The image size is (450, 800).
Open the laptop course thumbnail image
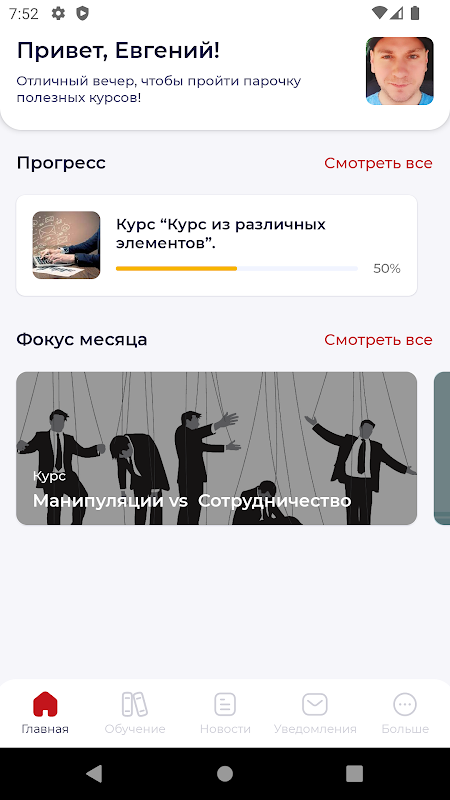(66, 245)
